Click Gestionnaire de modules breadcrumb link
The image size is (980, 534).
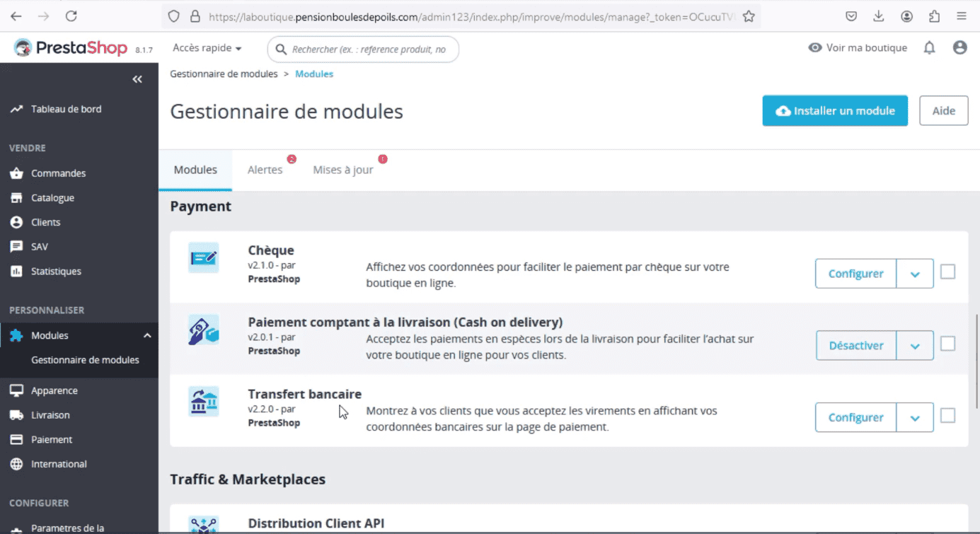[x=224, y=74]
